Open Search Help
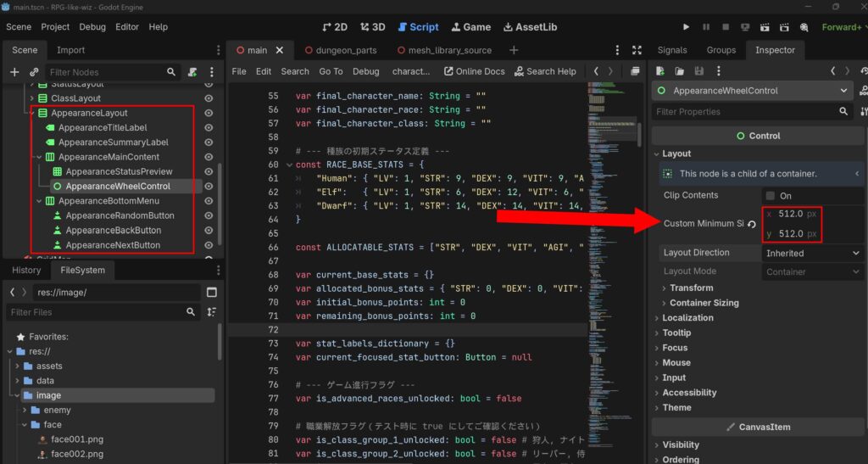The height and width of the screenshot is (464, 868). (545, 71)
